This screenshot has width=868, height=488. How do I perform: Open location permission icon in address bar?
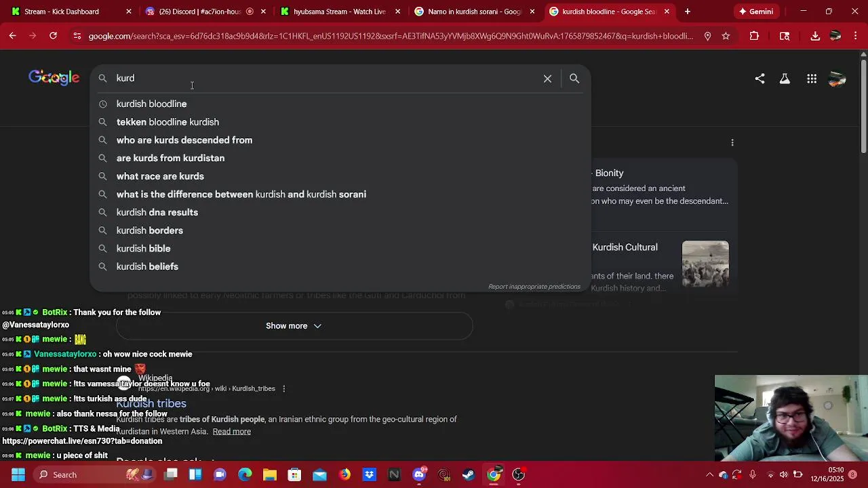pos(707,36)
